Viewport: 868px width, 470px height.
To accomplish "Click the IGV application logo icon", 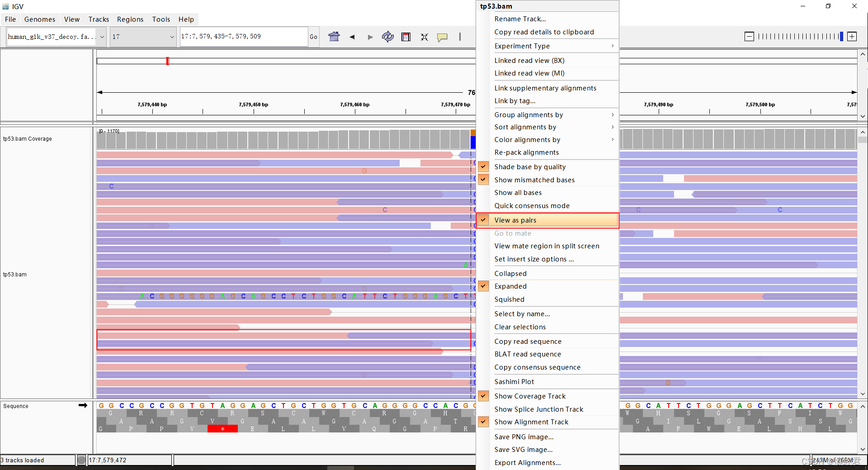I will point(6,6).
